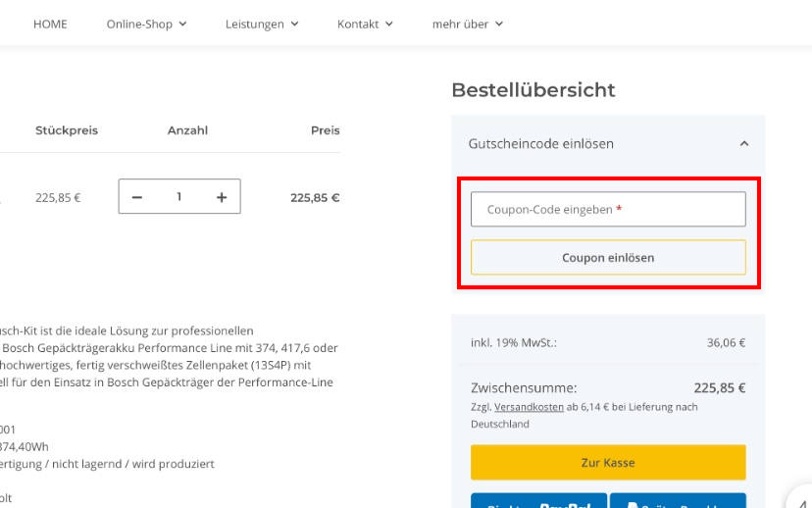
Task: Click the quantity value field showing 1
Action: tap(179, 197)
